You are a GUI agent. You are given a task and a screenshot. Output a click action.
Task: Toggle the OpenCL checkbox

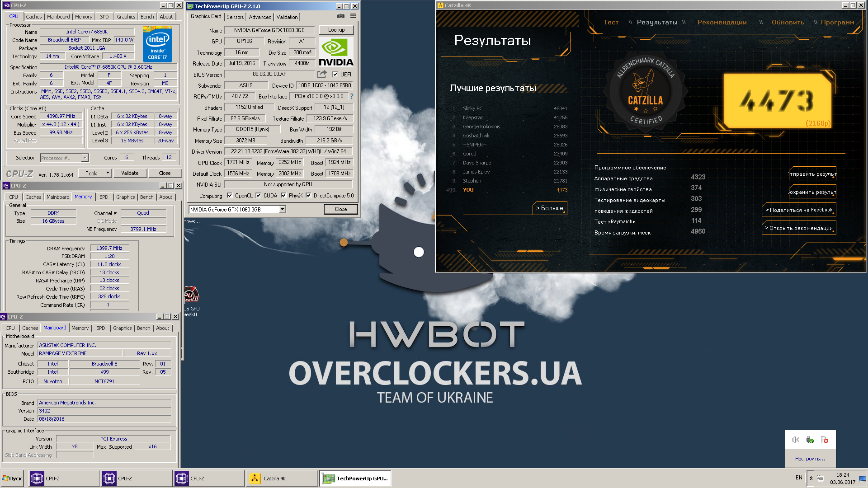230,196
